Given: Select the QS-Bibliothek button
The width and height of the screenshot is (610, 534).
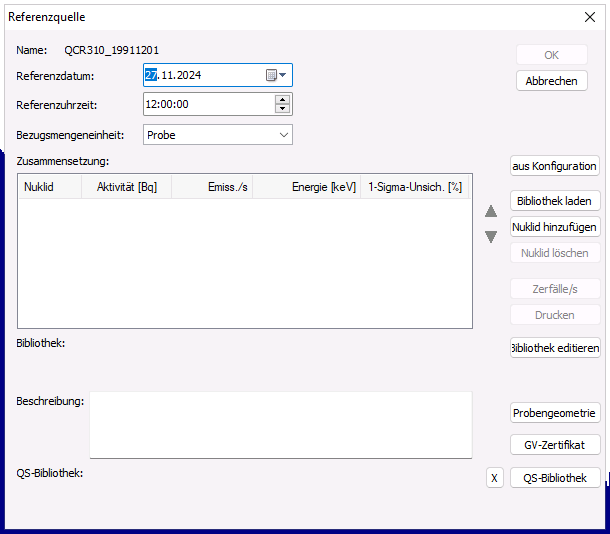Looking at the screenshot, I should click(x=554, y=478).
